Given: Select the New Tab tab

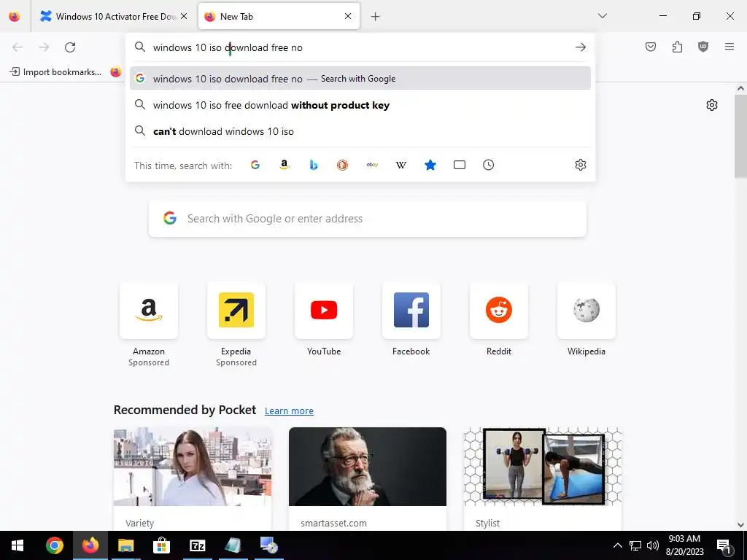Looking at the screenshot, I should pyautogui.click(x=279, y=16).
